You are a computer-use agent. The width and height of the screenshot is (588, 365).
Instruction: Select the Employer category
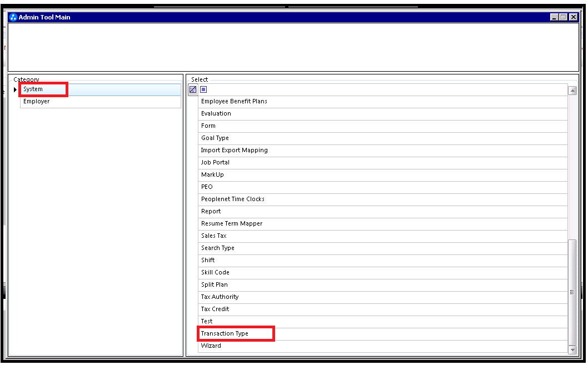pyautogui.click(x=37, y=102)
